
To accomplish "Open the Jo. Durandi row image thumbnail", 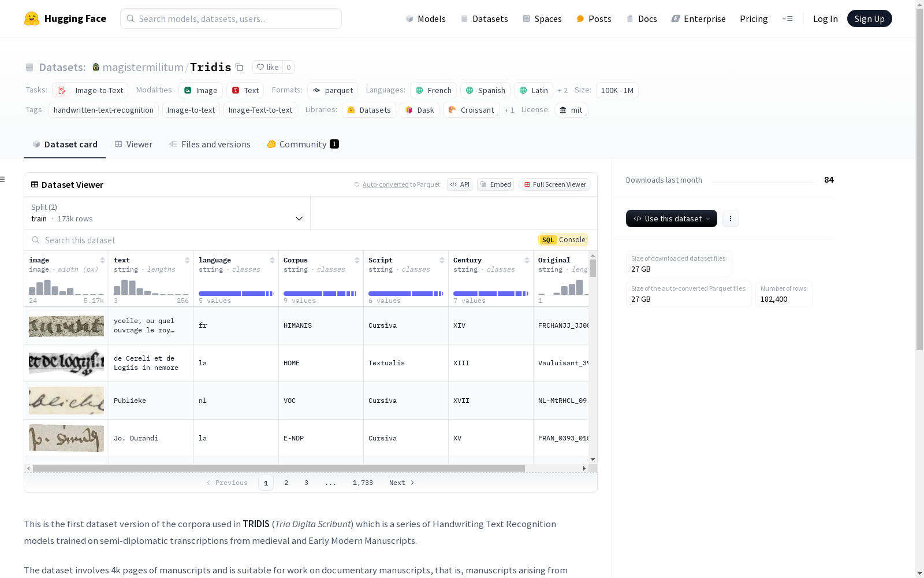I will pyautogui.click(x=66, y=438).
